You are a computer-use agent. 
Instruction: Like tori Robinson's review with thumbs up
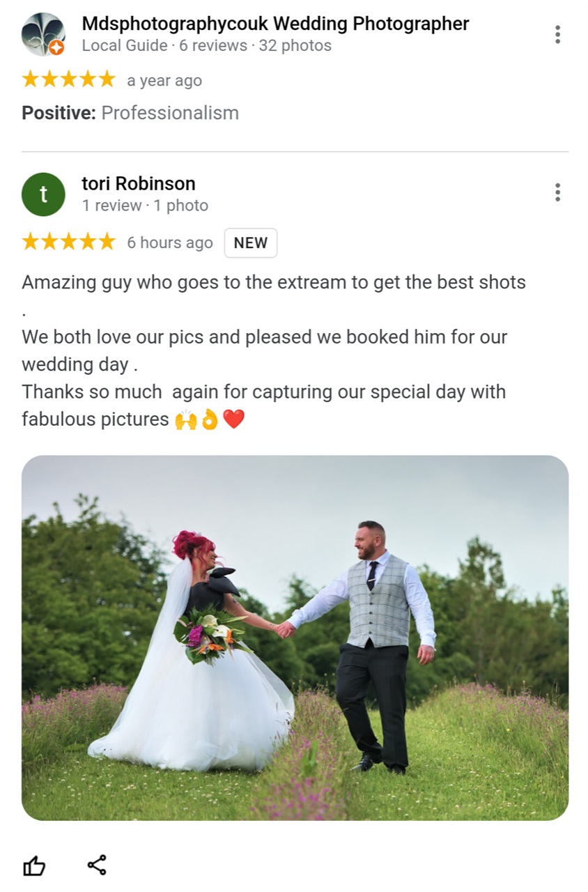(34, 866)
